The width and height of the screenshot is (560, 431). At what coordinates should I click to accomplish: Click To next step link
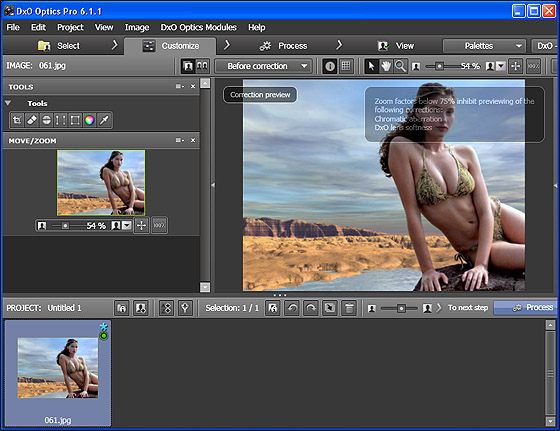468,307
